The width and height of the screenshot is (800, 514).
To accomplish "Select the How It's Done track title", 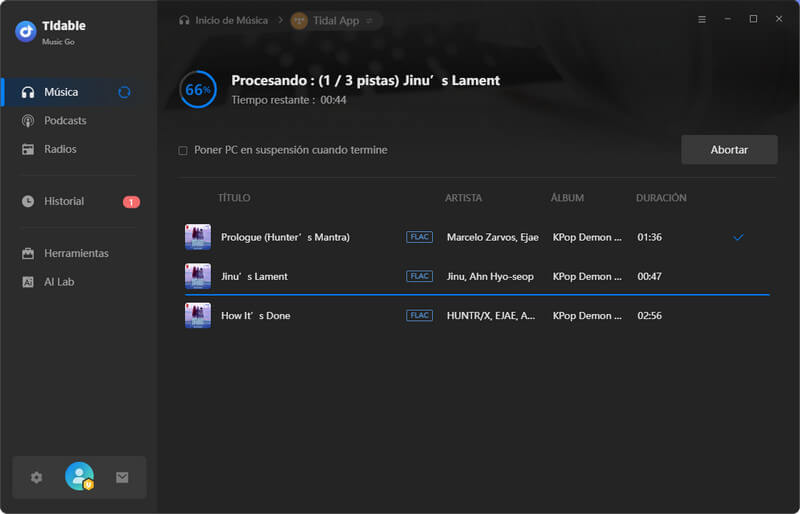I will point(256,316).
